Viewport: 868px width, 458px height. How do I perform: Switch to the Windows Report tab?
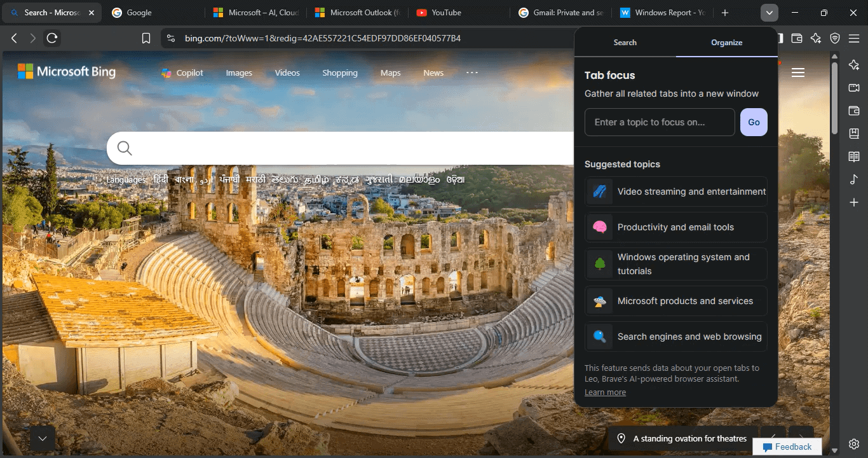tap(663, 13)
